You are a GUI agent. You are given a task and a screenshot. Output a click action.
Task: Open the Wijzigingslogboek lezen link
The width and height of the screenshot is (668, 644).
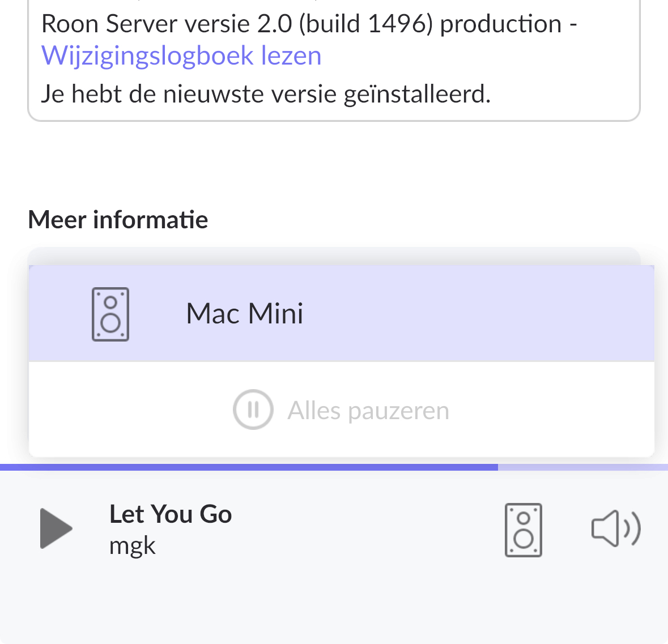(x=181, y=56)
